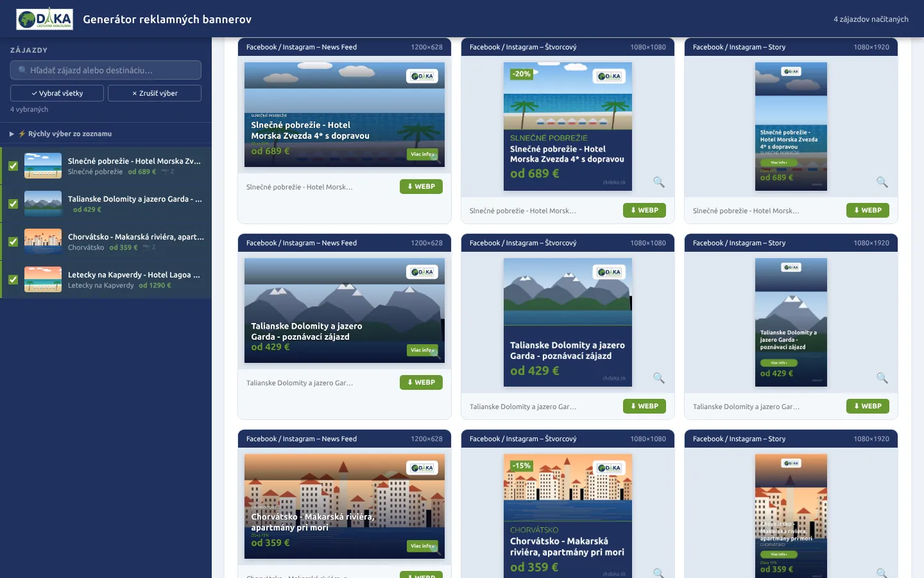The height and width of the screenshot is (578, 924).
Task: Select the Slnečné pobrežie beach thumbnail in sidebar
Action: point(43,166)
